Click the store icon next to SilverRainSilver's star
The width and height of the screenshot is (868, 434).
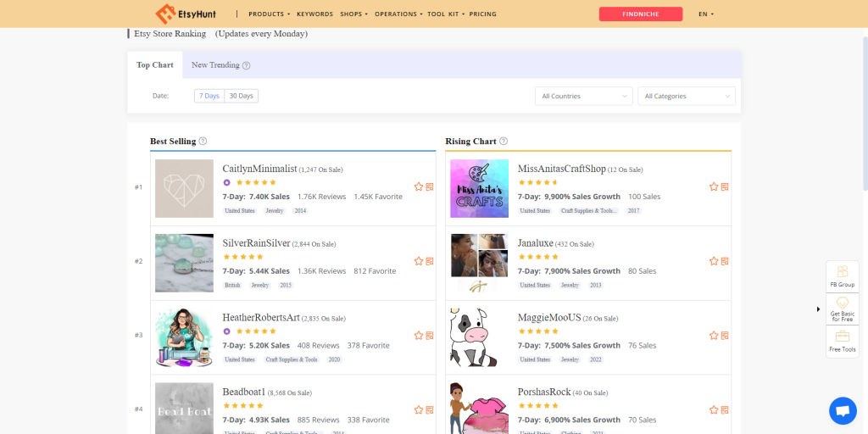click(430, 261)
